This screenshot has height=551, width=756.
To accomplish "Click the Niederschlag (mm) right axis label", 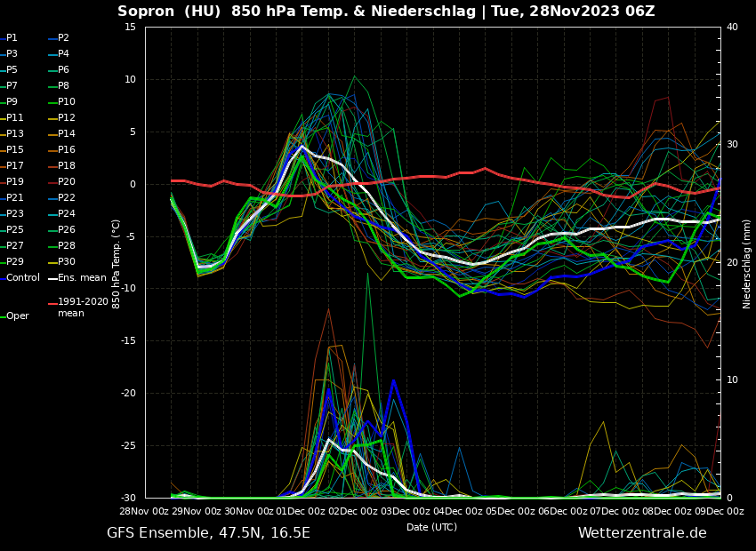I will point(747,263).
